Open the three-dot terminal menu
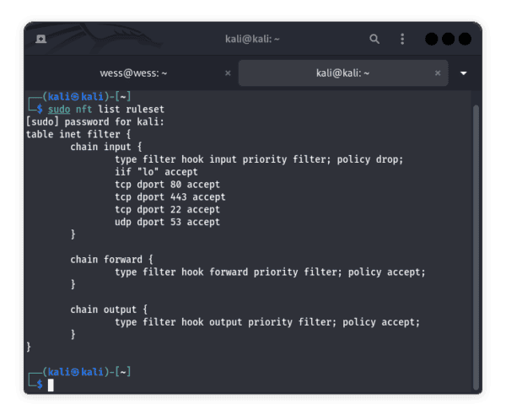Screen dimensions: 506x420 click(x=402, y=39)
